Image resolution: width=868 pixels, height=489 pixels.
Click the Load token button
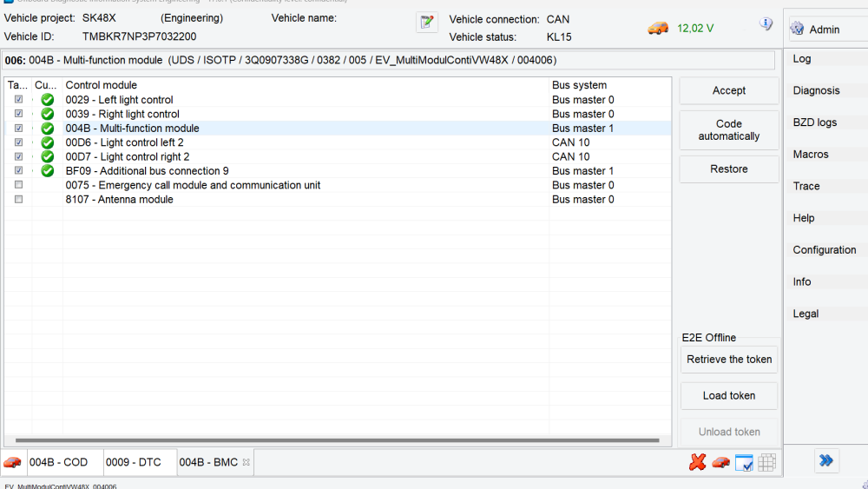pyautogui.click(x=729, y=395)
